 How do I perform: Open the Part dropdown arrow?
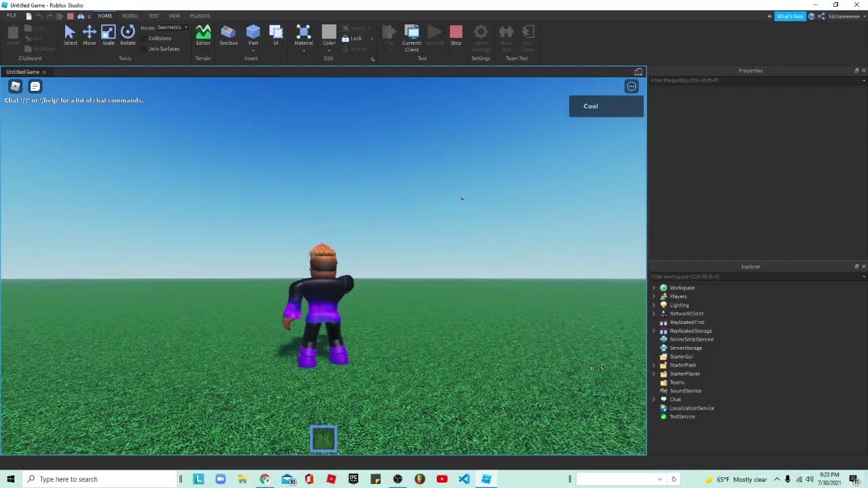pos(253,50)
